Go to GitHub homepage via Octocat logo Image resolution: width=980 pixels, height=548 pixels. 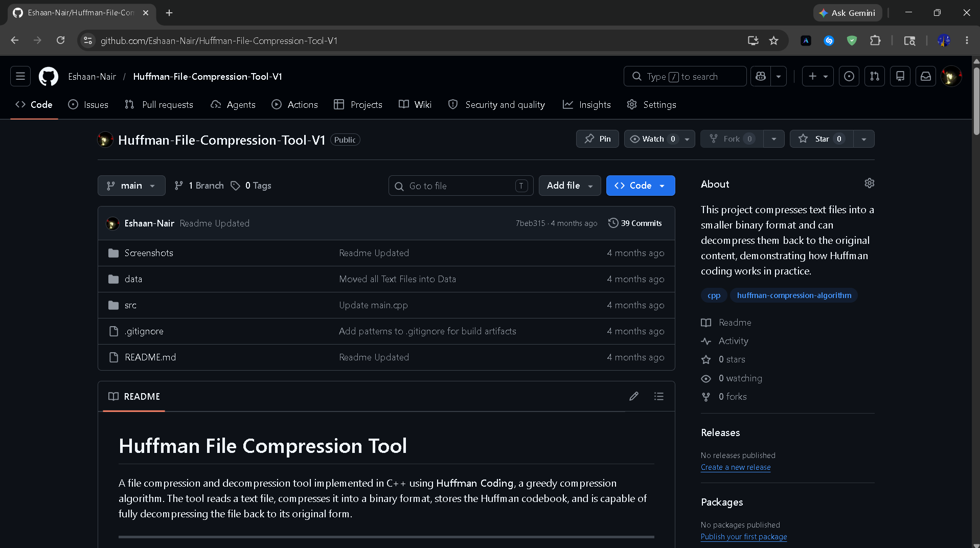(x=49, y=76)
